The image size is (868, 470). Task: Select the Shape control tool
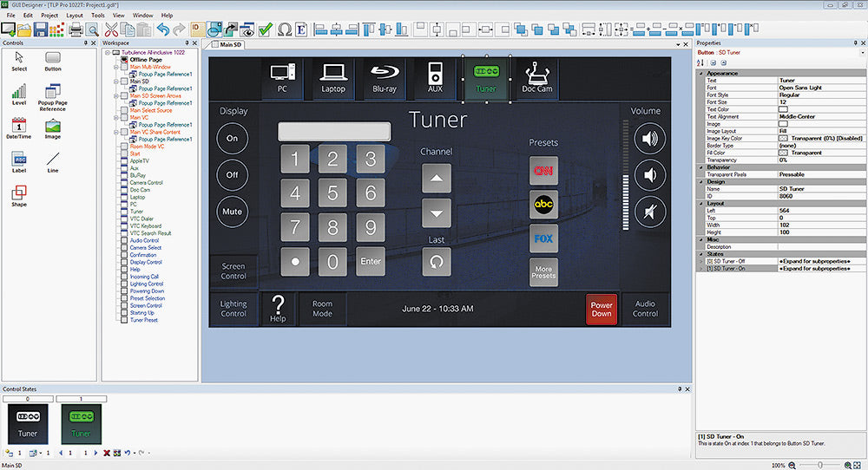pyautogui.click(x=19, y=196)
